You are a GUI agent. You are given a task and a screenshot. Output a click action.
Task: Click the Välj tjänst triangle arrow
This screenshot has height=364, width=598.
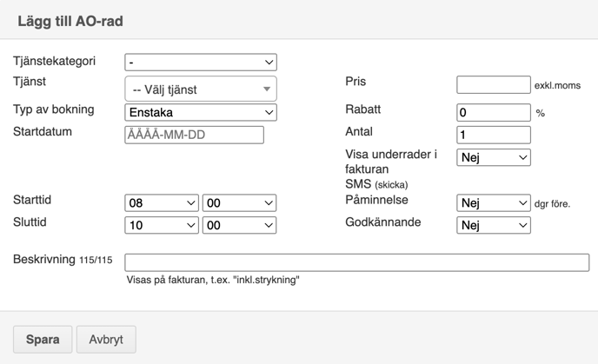267,89
